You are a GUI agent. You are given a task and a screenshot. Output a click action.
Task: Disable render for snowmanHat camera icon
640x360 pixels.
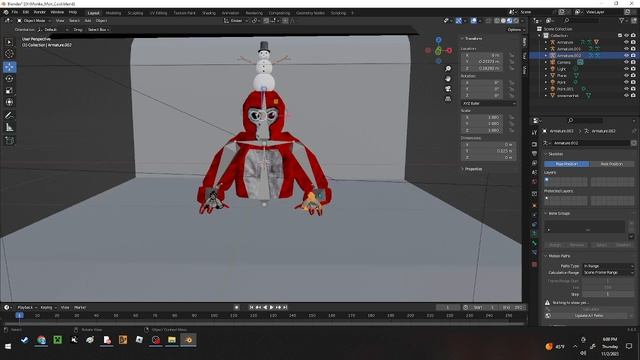(633, 95)
